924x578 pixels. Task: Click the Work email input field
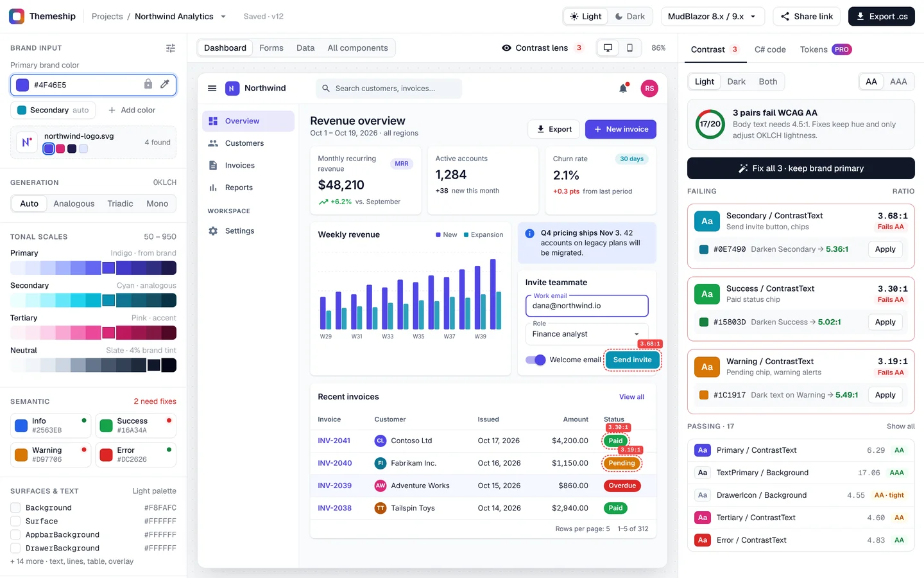[586, 306]
